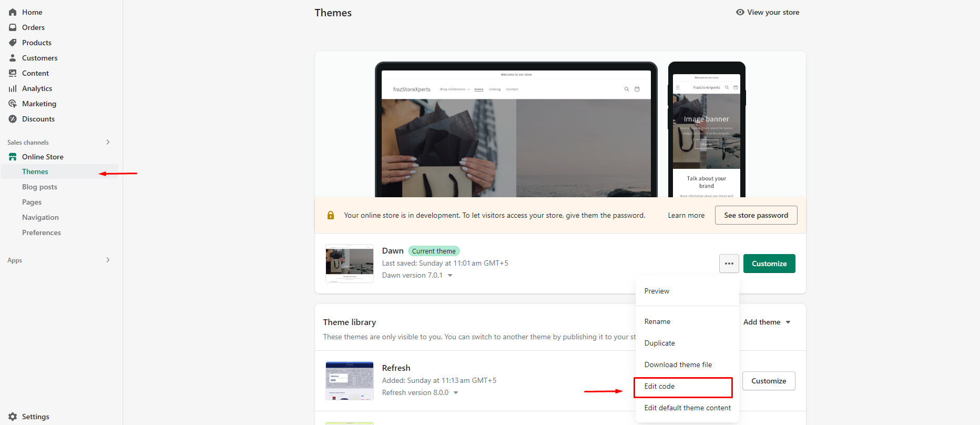Viewport: 980px width, 425px height.
Task: Click the Analytics bar chart icon
Action: point(13,88)
